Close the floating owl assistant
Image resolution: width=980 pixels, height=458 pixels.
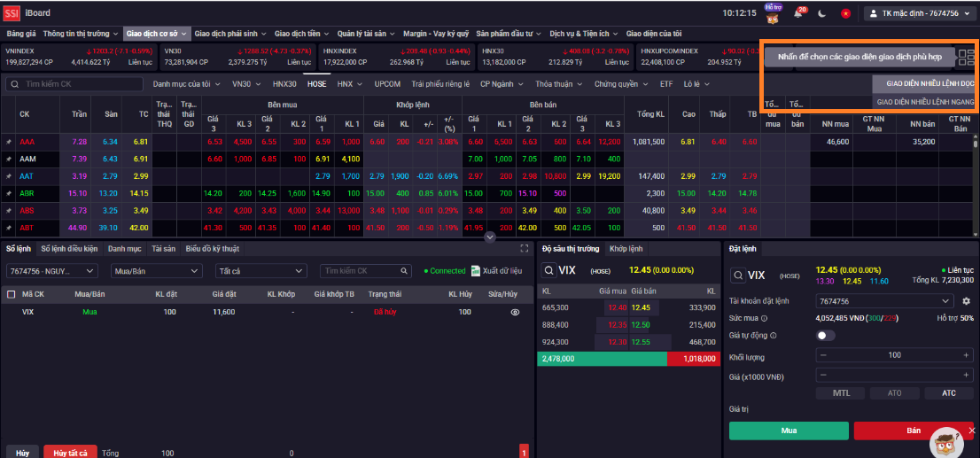point(971,431)
